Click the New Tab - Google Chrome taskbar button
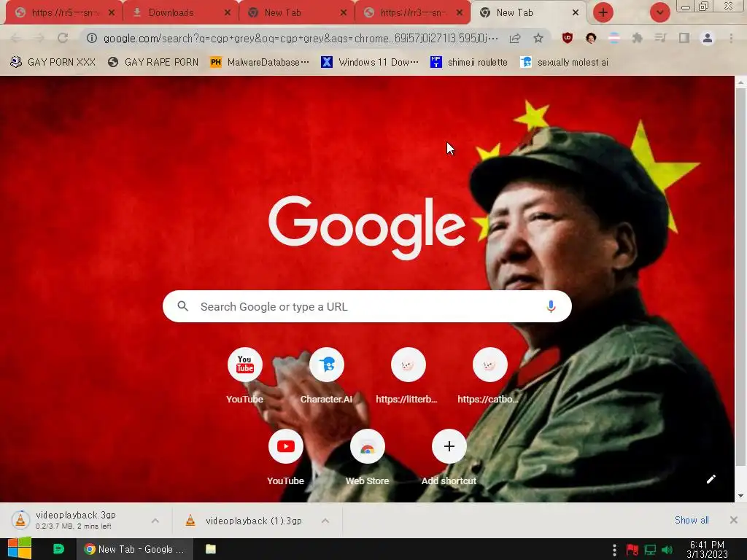 pyautogui.click(x=135, y=549)
